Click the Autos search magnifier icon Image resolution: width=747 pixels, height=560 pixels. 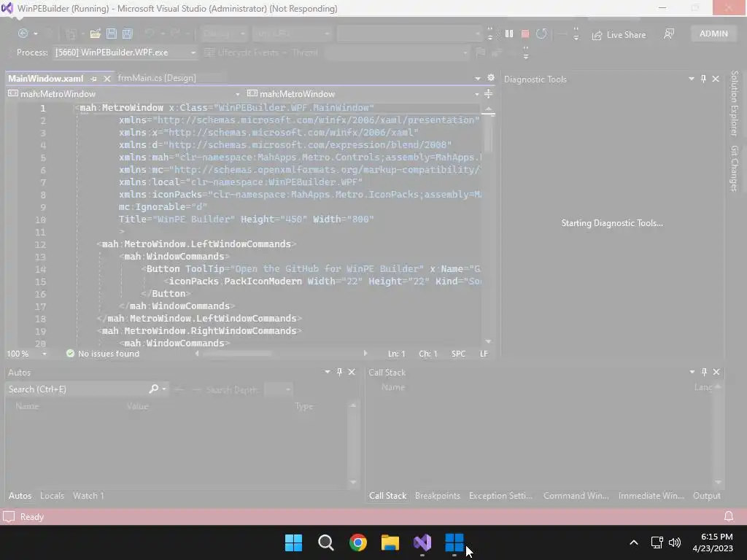(153, 389)
